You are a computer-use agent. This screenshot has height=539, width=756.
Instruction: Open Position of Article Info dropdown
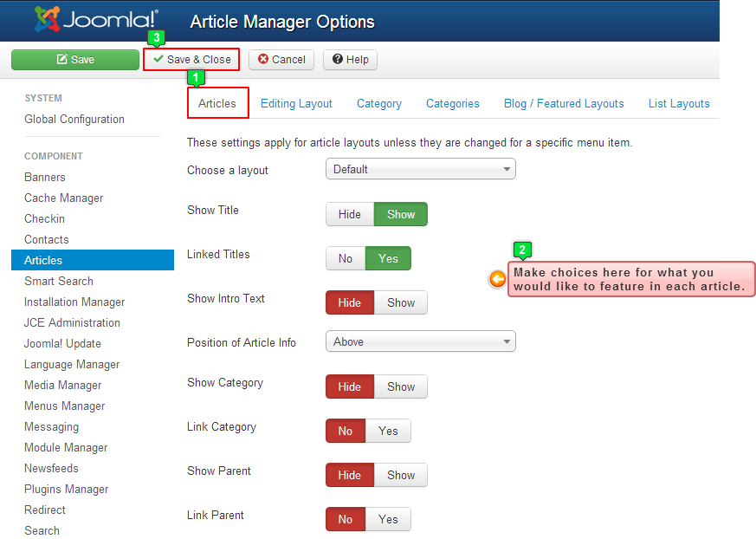420,341
